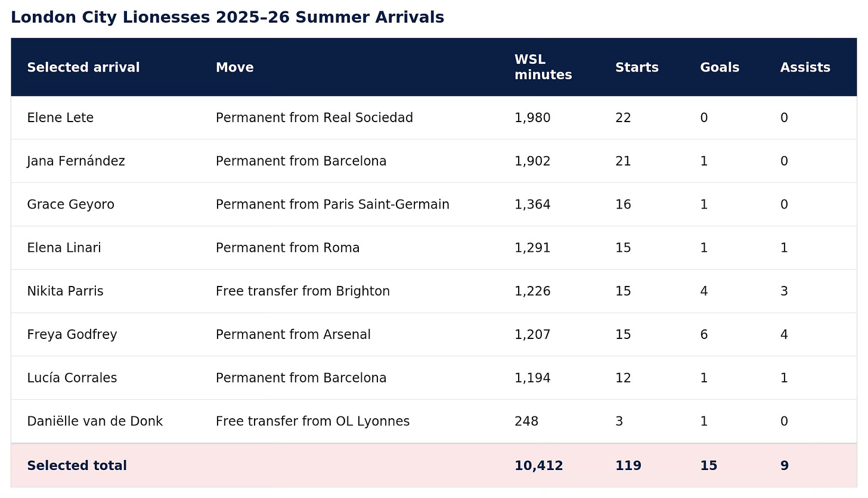Click Daniëlle van de Donk's name

(95, 422)
